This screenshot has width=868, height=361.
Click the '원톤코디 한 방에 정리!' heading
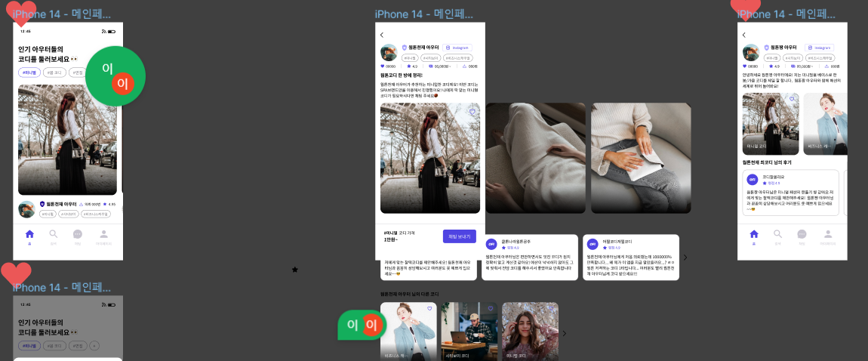[402, 76]
